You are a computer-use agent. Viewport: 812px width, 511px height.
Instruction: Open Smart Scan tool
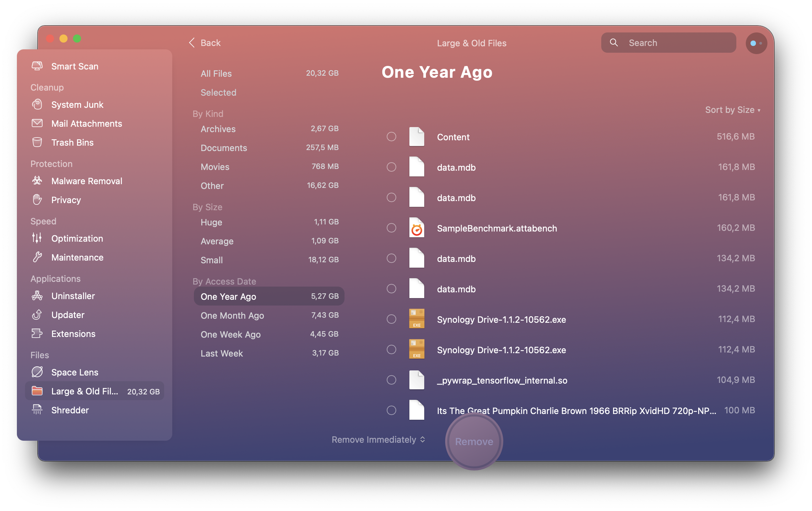(x=75, y=66)
